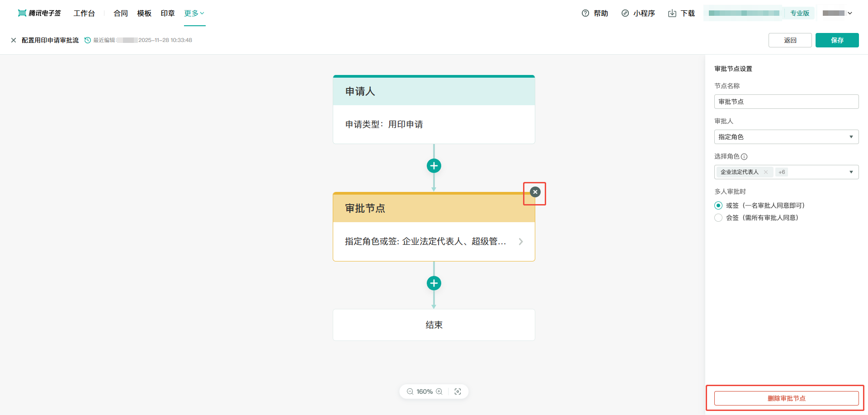
Task: Open the 更多 menu
Action: (x=194, y=13)
